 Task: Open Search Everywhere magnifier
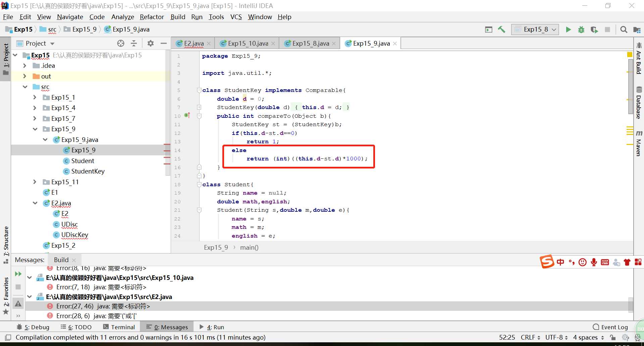click(624, 30)
